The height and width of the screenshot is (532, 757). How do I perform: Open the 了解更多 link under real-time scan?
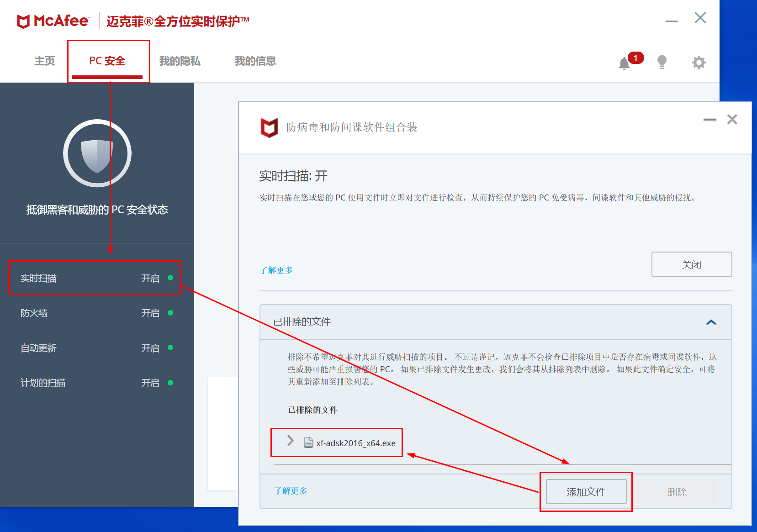(276, 270)
